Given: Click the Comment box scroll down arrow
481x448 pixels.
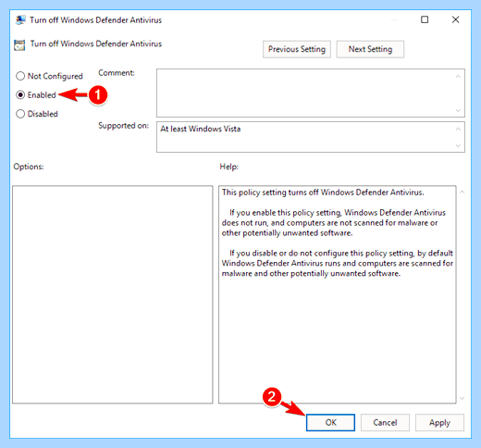Looking at the screenshot, I should click(458, 110).
